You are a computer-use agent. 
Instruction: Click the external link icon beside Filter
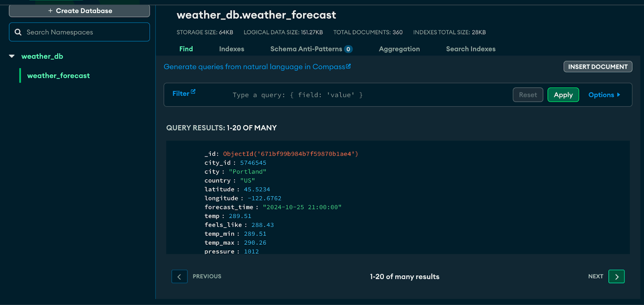(193, 92)
